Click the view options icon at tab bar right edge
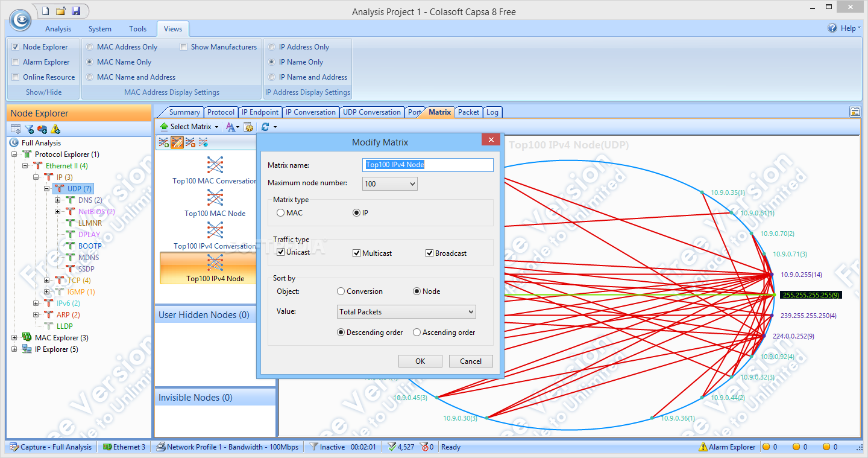 [x=855, y=112]
